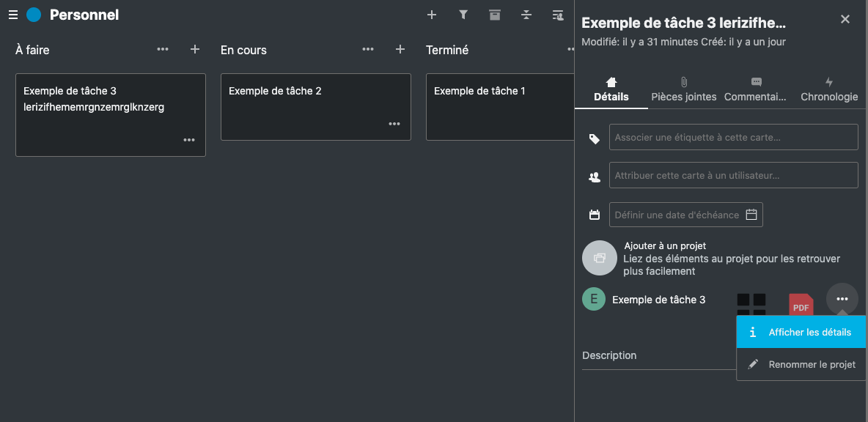
Task: Click the project three-dots actions button
Action: coord(842,299)
